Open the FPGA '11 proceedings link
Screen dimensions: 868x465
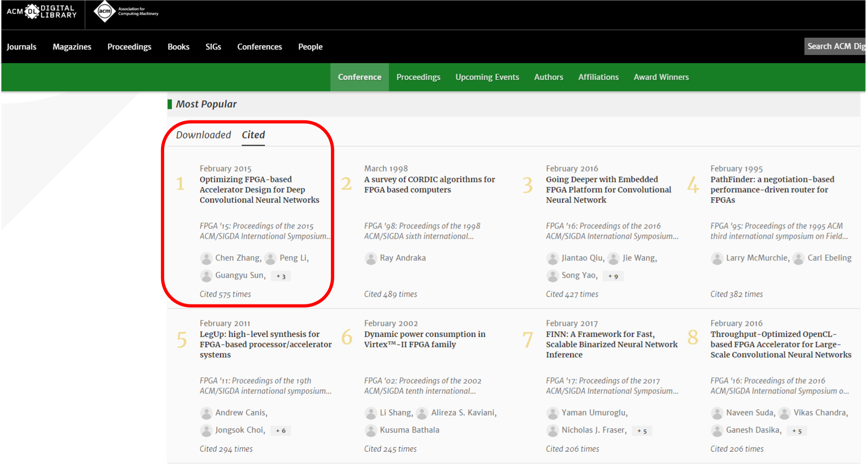coord(265,386)
